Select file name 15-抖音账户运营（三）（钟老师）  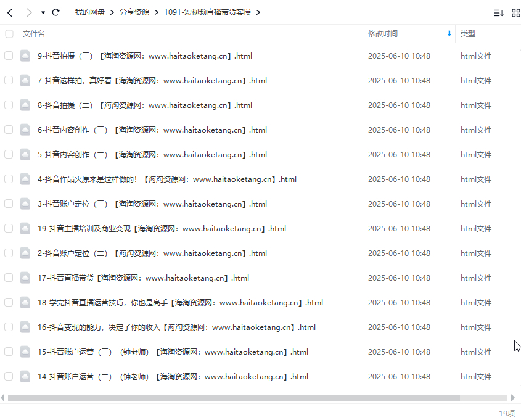click(x=173, y=352)
